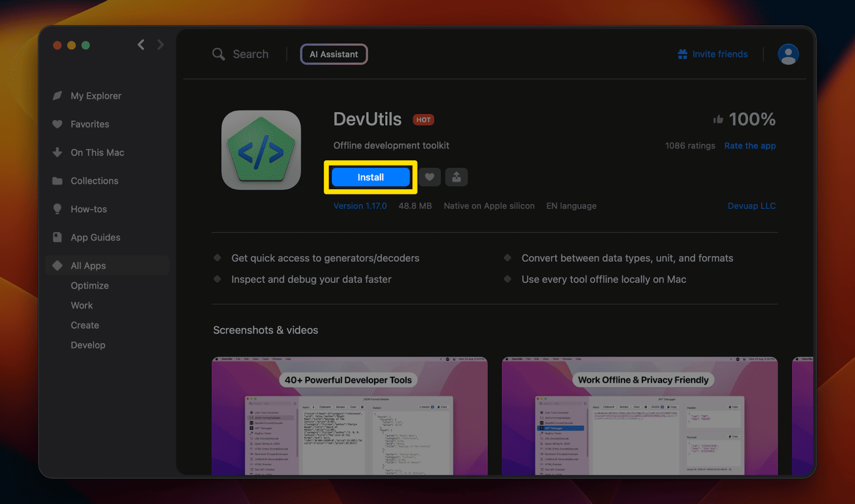Click the 100% rating value

click(x=752, y=119)
